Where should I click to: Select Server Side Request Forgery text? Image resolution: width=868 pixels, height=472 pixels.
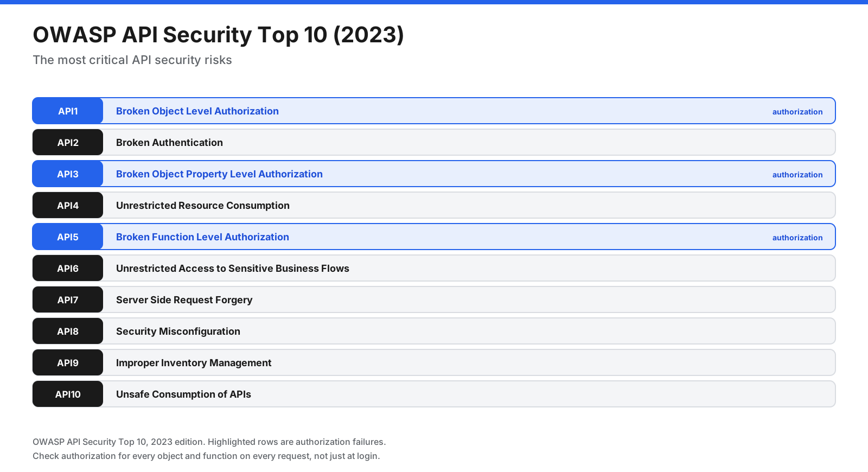(184, 300)
